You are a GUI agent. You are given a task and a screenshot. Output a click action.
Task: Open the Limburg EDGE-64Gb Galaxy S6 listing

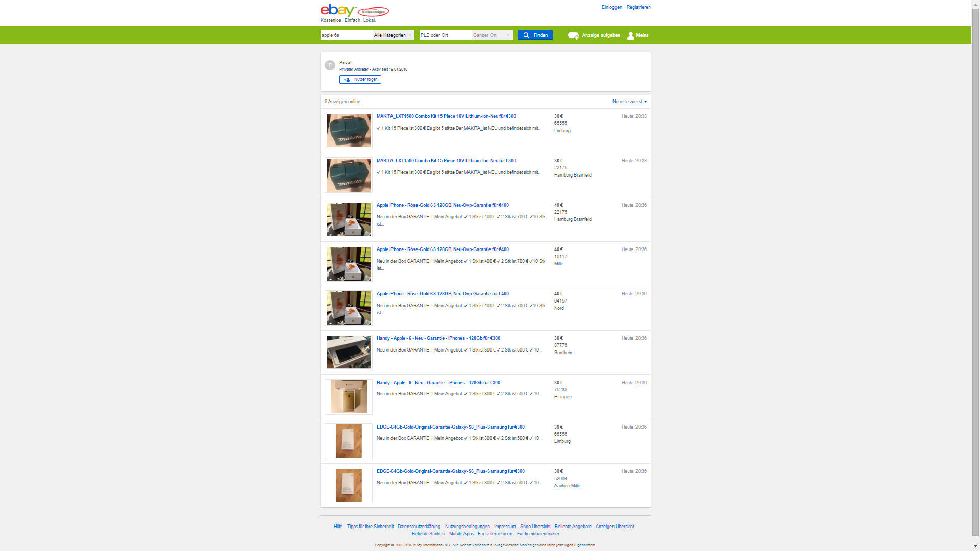point(450,427)
